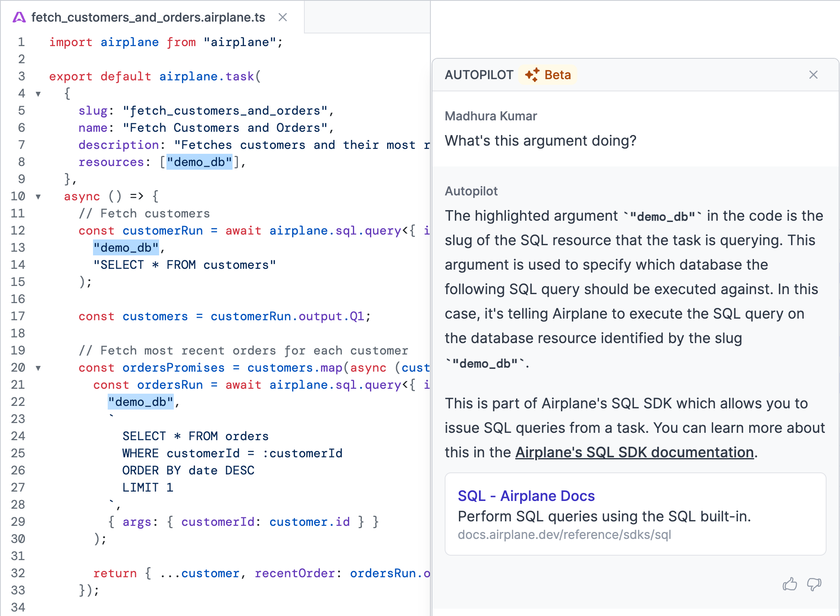Click ordersRun variable on line 21

tap(170, 385)
